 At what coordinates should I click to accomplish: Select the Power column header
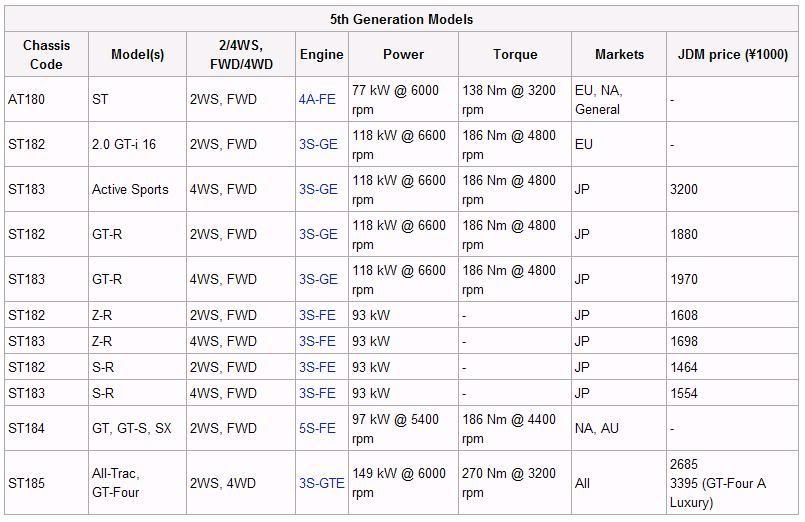click(404, 54)
